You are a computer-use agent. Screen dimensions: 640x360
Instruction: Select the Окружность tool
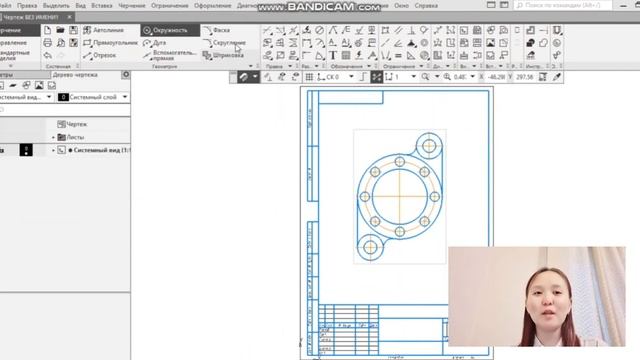[x=170, y=30]
